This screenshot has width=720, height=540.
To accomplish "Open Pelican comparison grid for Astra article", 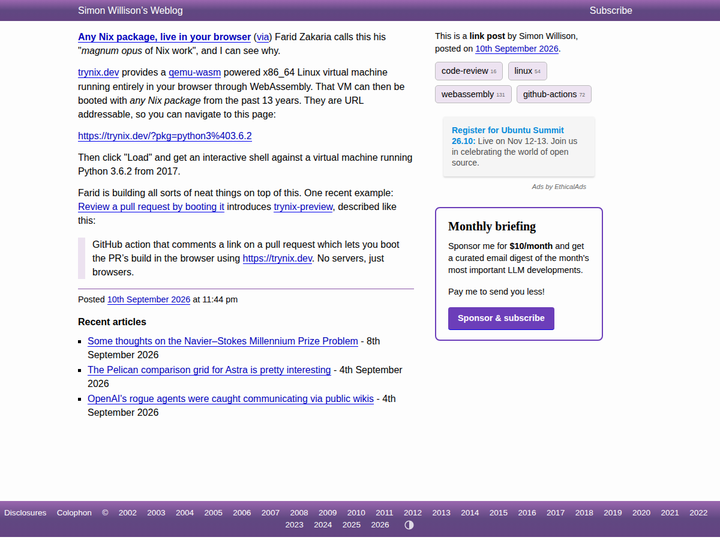I will 209,370.
